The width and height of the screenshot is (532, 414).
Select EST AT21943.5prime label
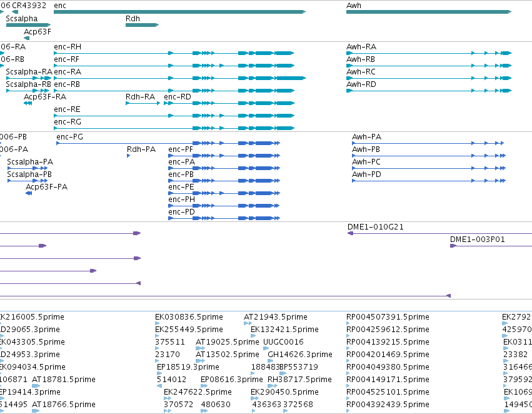pos(276,317)
